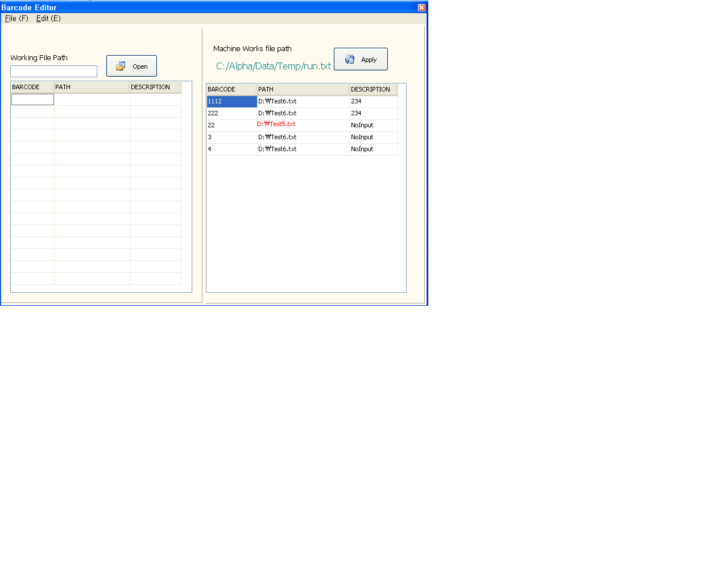Screen dimensions: 728x582
Task: Open the File (F) menu
Action: tap(16, 18)
